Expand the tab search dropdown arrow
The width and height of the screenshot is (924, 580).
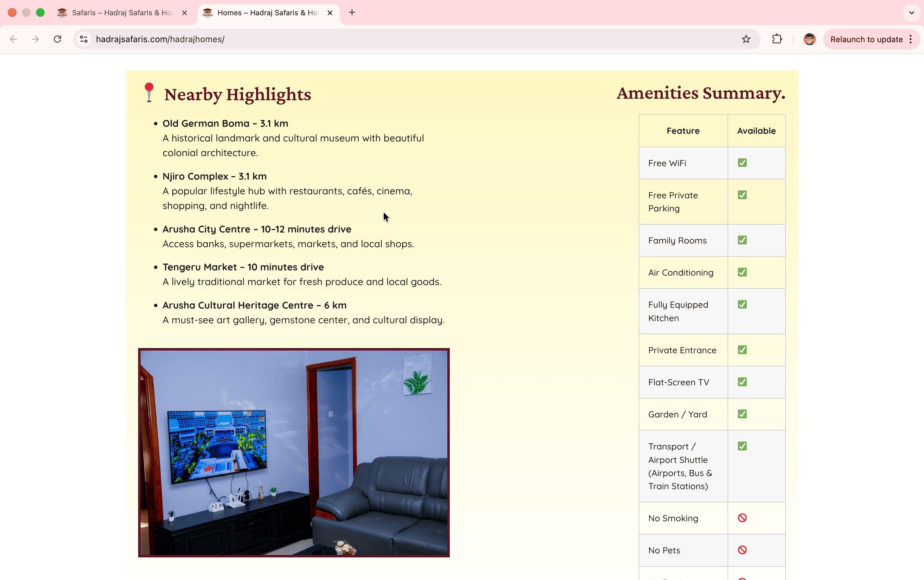912,13
